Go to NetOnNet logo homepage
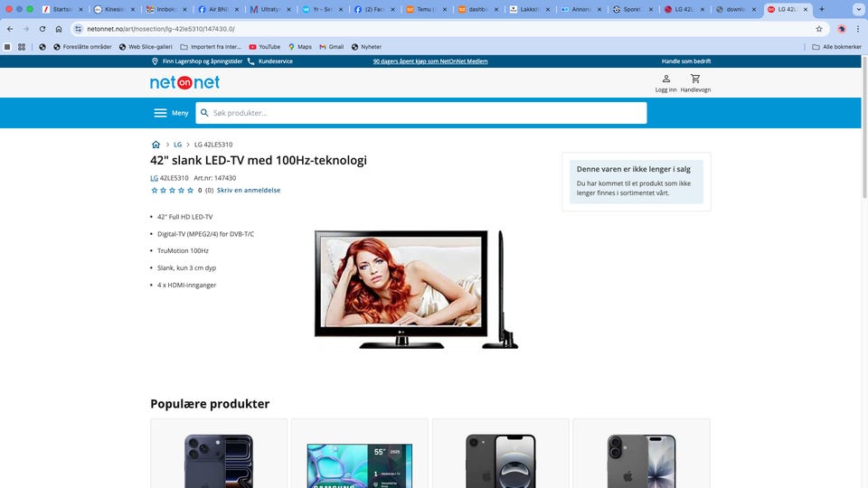The height and width of the screenshot is (488, 868). pos(184,82)
